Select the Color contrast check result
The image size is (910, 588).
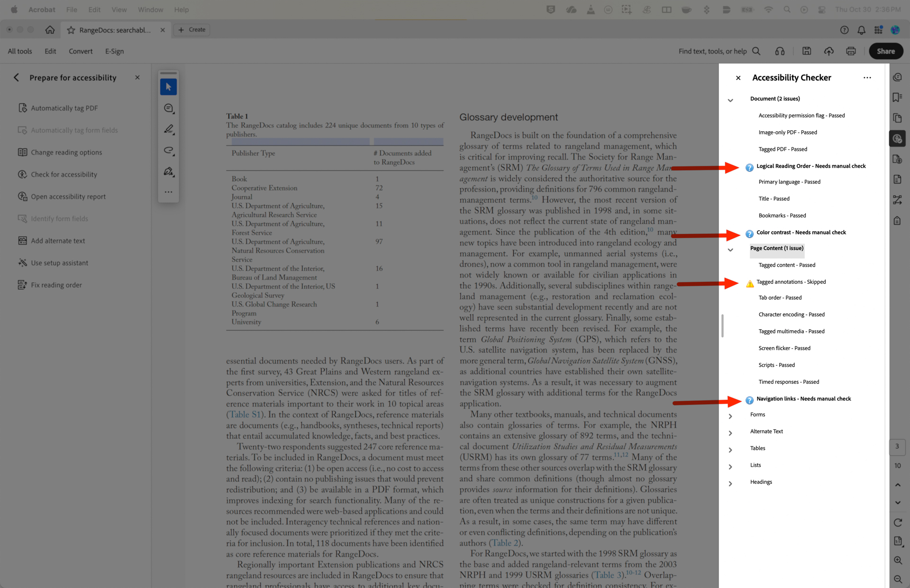click(801, 232)
